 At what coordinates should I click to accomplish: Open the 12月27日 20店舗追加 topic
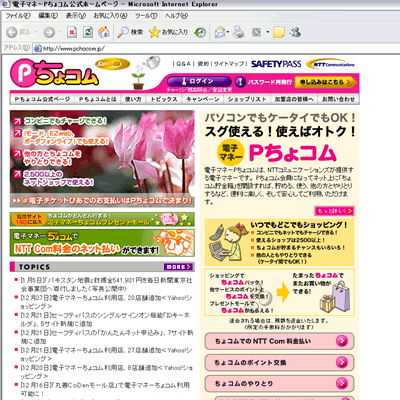point(106,302)
